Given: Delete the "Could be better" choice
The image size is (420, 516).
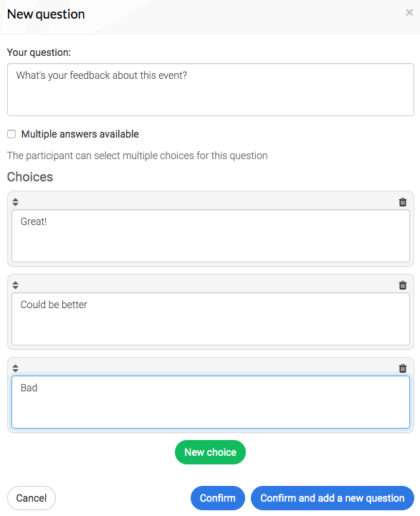Looking at the screenshot, I should [x=403, y=285].
